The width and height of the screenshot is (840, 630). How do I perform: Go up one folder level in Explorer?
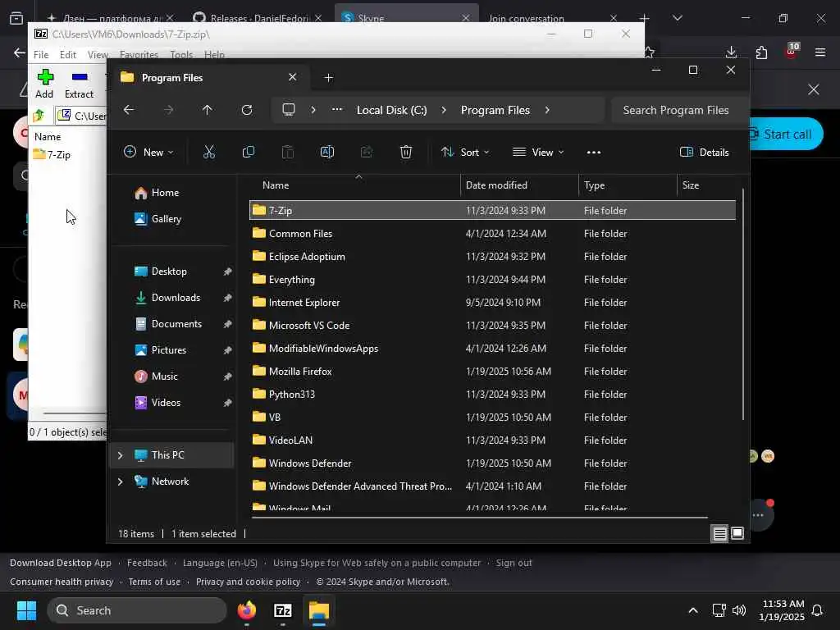208,110
